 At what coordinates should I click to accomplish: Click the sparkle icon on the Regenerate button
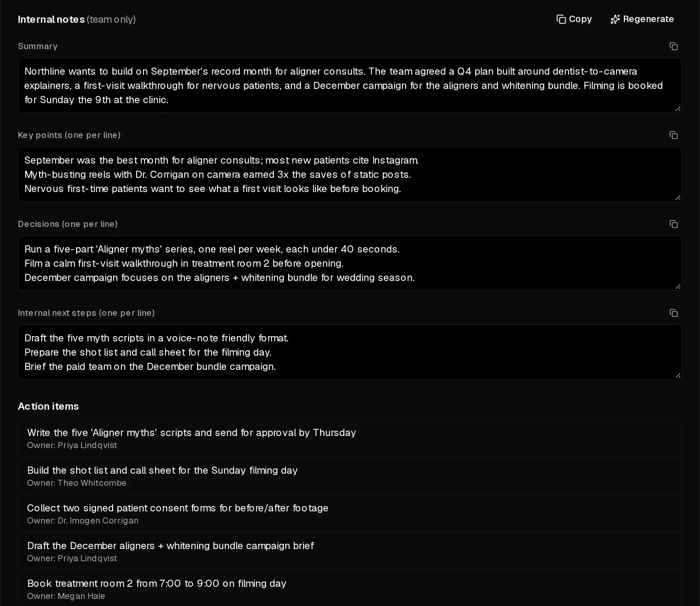[615, 19]
